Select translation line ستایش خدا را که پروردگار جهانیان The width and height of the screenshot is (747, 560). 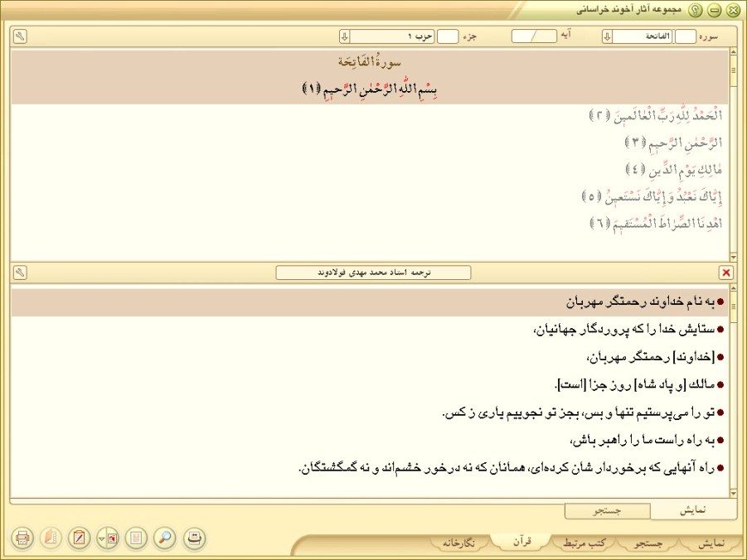tap(624, 330)
